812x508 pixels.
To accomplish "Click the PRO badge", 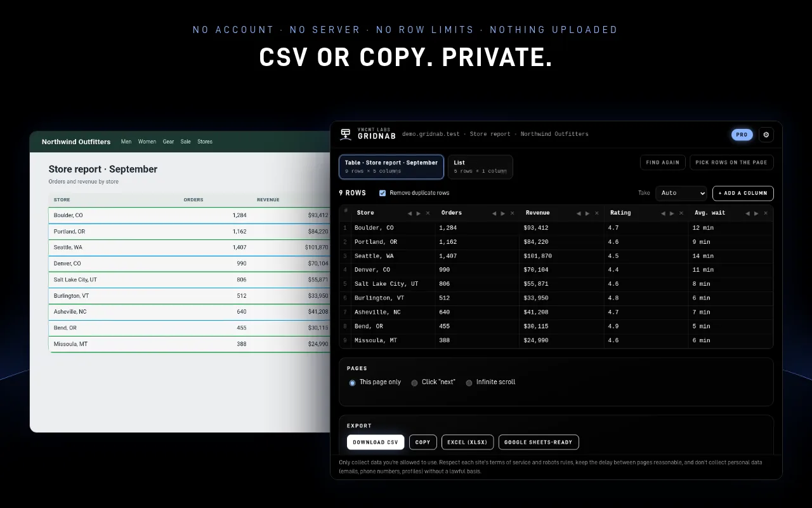I will coord(742,135).
